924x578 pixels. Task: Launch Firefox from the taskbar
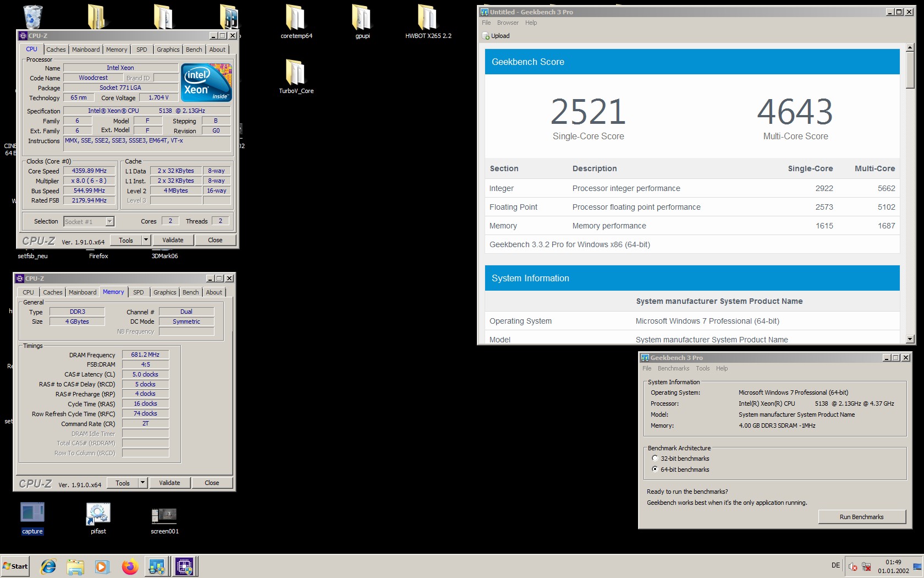tap(130, 566)
